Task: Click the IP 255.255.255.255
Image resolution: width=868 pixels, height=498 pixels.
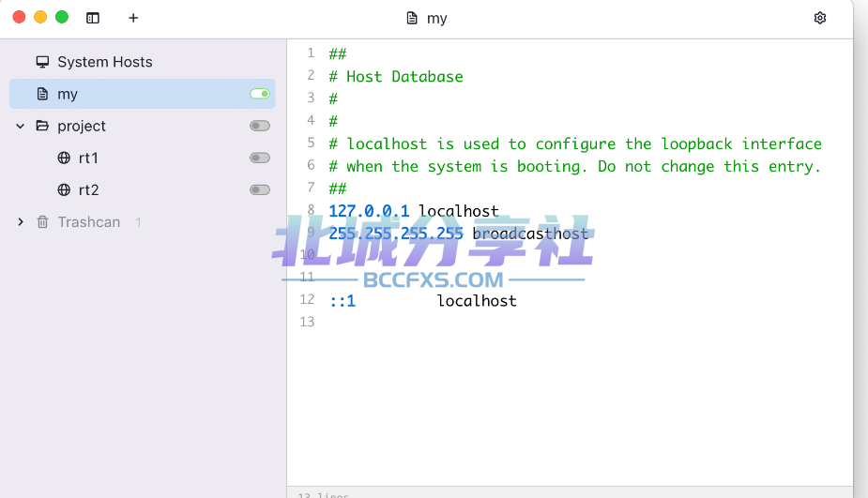Action: [396, 234]
